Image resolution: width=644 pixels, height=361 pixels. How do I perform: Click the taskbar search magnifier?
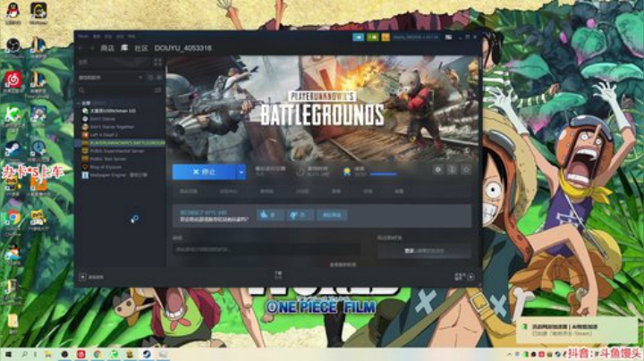[x=24, y=354]
